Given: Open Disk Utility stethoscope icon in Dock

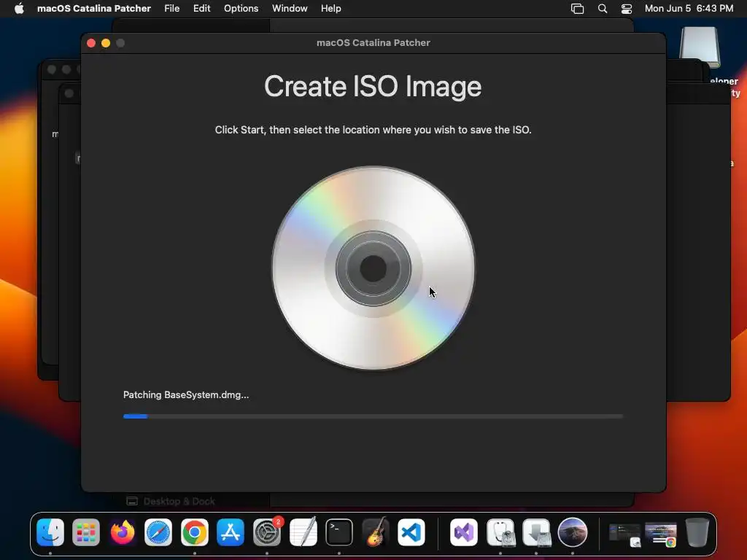Looking at the screenshot, I should click(x=500, y=532).
